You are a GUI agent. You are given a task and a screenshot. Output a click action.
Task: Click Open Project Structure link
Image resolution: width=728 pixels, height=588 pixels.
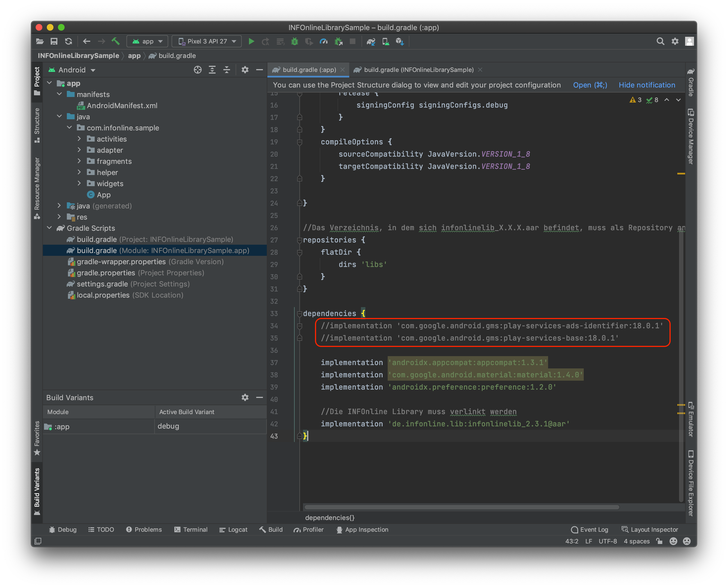click(590, 85)
